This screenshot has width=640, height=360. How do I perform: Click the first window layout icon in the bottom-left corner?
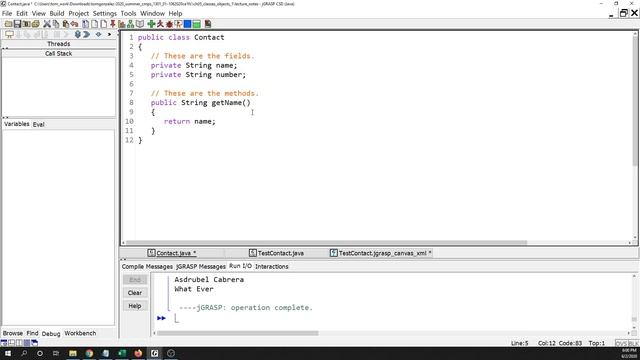(x=4, y=343)
